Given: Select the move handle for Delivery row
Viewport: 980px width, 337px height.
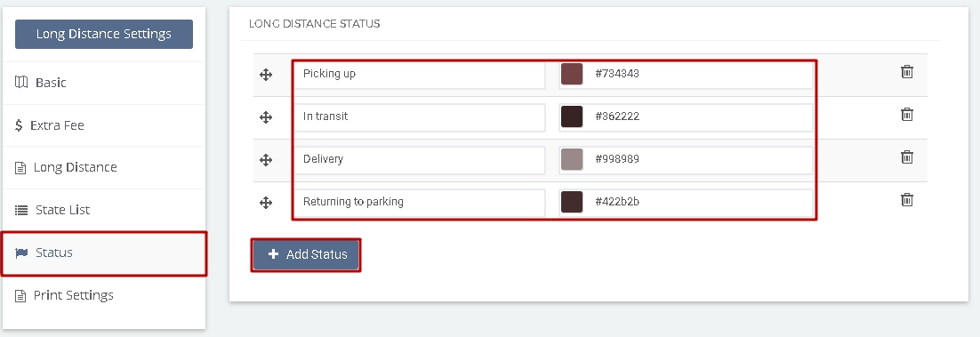Looking at the screenshot, I should pyautogui.click(x=266, y=160).
